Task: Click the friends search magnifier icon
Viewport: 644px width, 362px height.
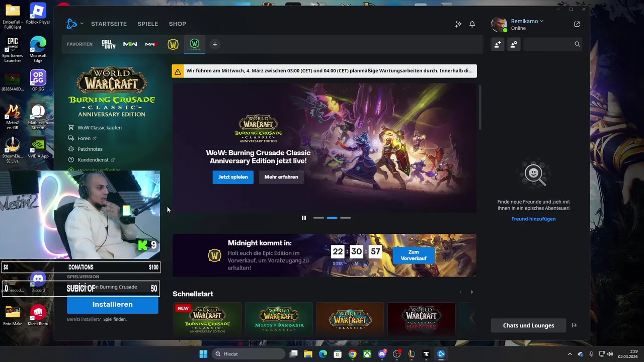Action: 577,44
